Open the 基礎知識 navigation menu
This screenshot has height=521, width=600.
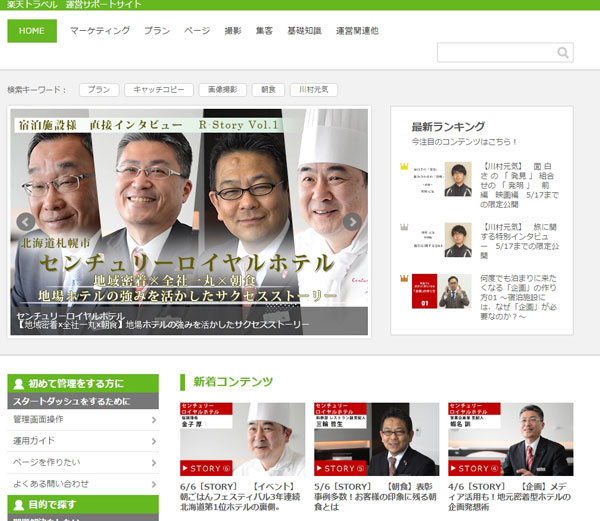tap(305, 31)
